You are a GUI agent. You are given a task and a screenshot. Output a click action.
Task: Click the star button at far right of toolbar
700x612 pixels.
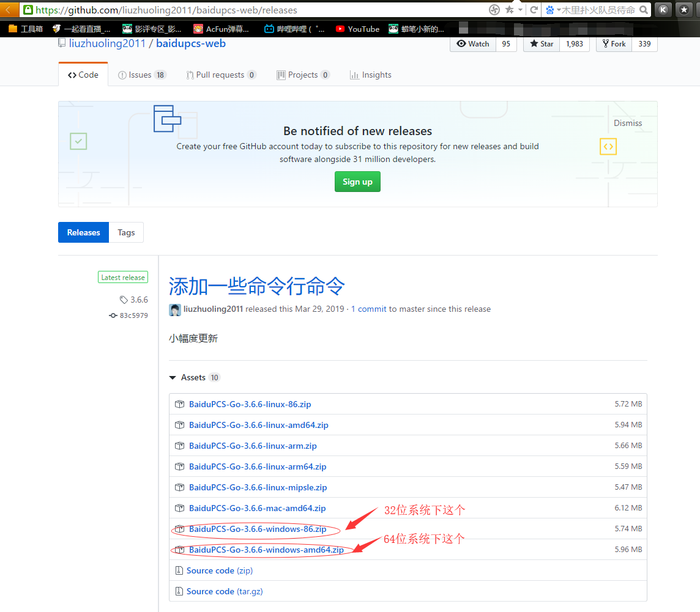(684, 10)
